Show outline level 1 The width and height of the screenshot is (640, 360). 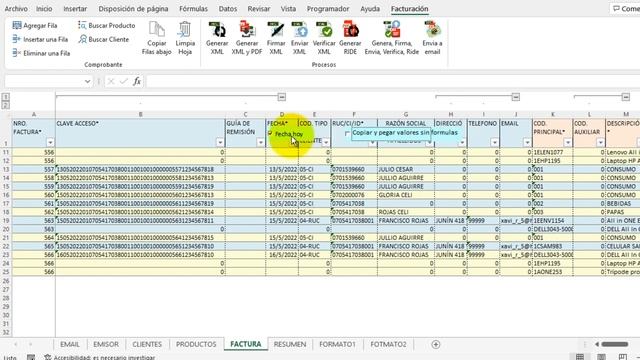point(6,97)
